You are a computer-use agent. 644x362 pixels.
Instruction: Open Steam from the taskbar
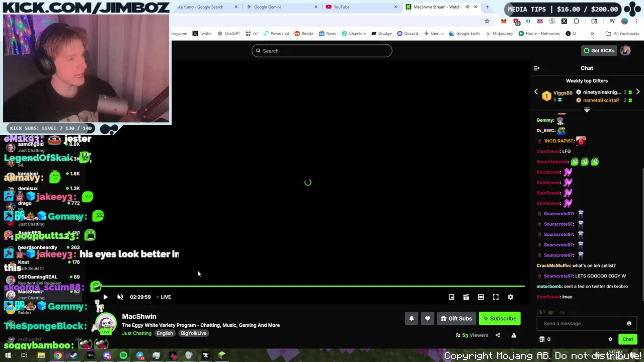tap(74, 355)
